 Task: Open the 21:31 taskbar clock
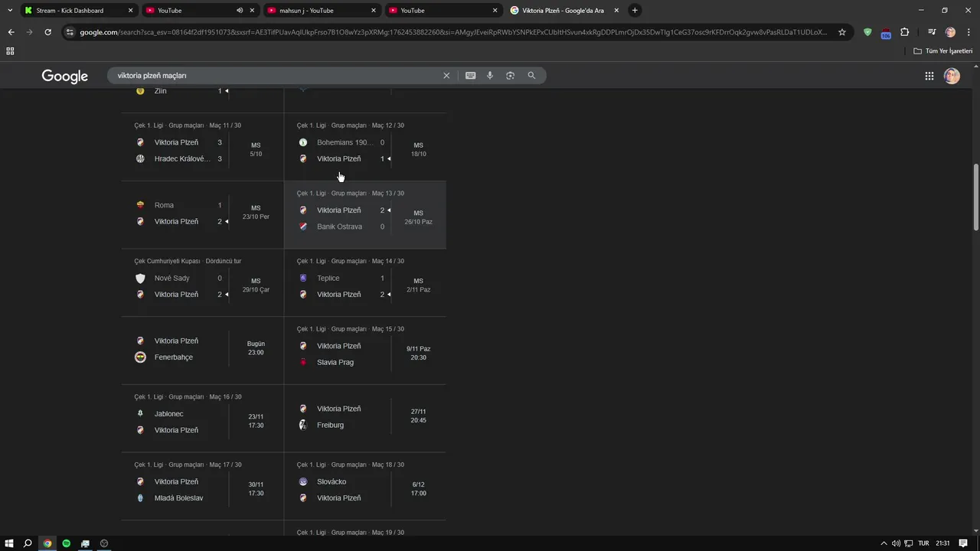coord(942,543)
